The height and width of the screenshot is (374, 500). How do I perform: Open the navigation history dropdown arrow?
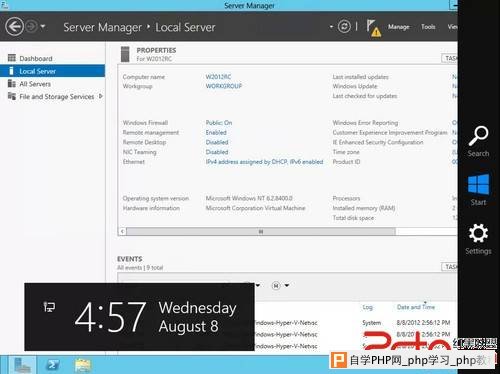(43, 26)
